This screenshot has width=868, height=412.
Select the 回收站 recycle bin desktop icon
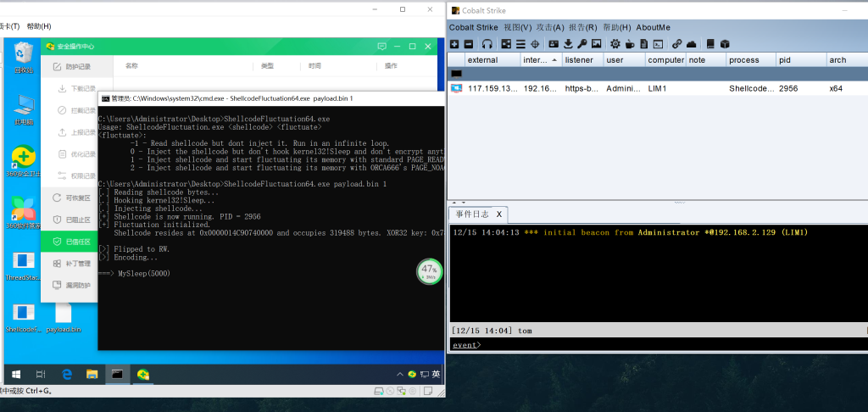[23, 58]
